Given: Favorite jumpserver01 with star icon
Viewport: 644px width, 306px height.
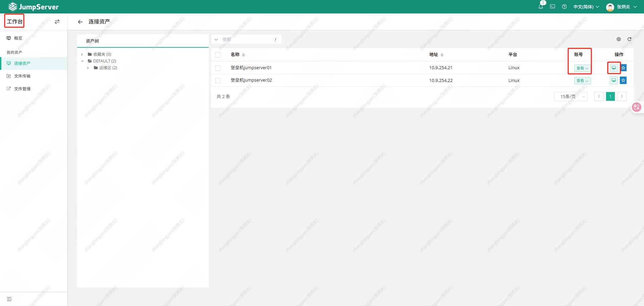Looking at the screenshot, I should click(623, 68).
